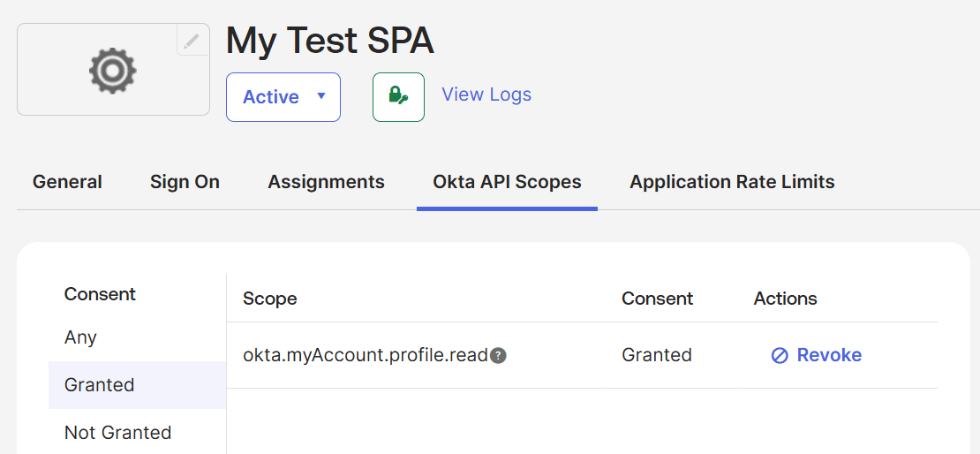Switch to the Sign On tab
980x454 pixels.
(185, 182)
